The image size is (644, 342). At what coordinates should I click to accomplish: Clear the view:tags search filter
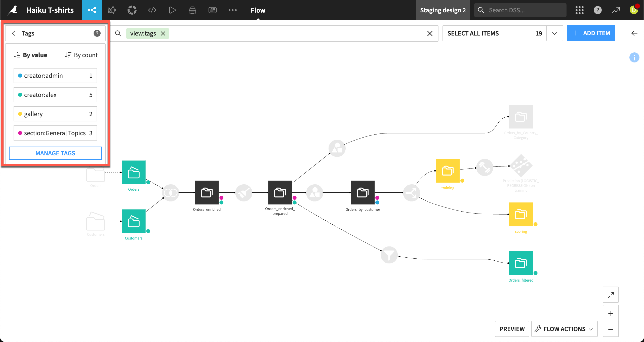[164, 33]
